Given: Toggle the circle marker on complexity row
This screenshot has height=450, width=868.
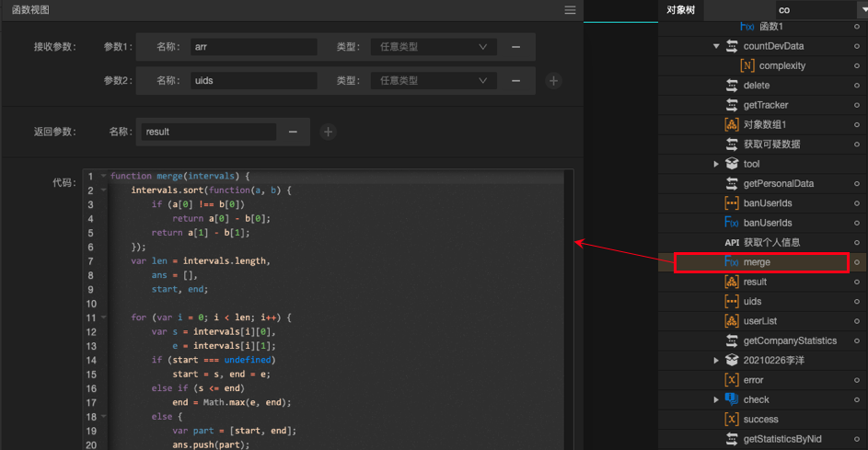Looking at the screenshot, I should point(856,65).
